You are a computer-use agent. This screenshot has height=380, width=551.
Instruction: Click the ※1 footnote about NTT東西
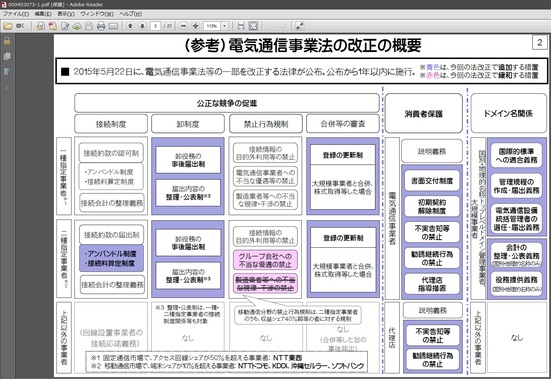[196, 358]
